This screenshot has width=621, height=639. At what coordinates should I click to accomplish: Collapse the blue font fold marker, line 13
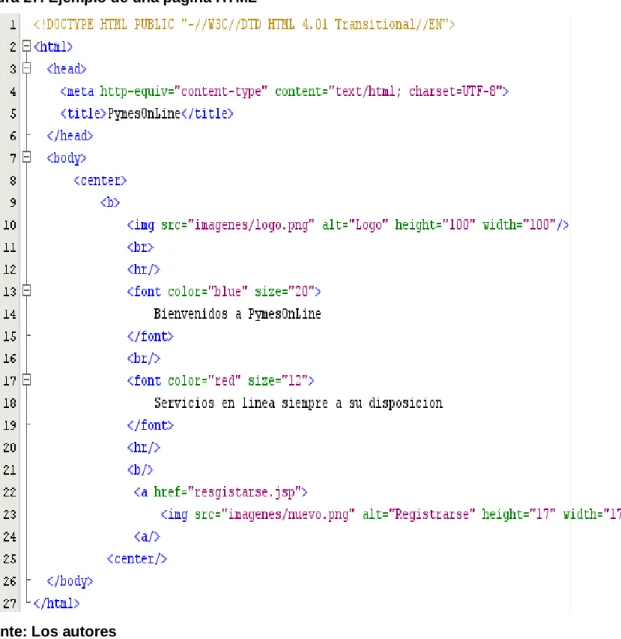tap(26, 291)
